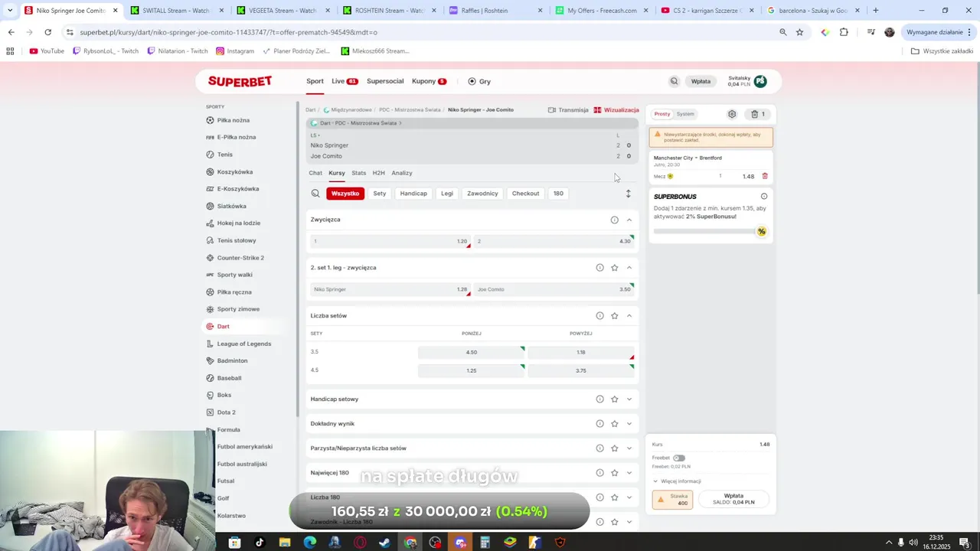Viewport: 980px width, 551px height.
Task: Open Siatkówka sport category
Action: point(231,206)
